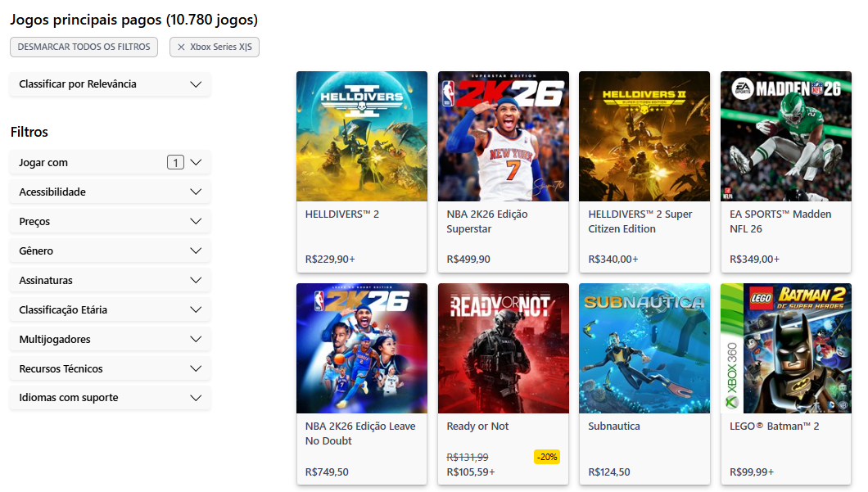Click the R$229,90+ price

330,259
